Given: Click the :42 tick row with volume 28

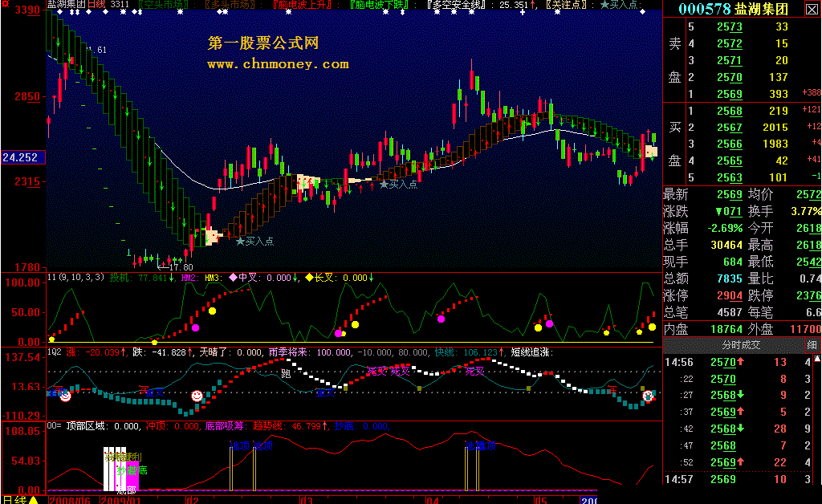Looking at the screenshot, I should pyautogui.click(x=739, y=429).
